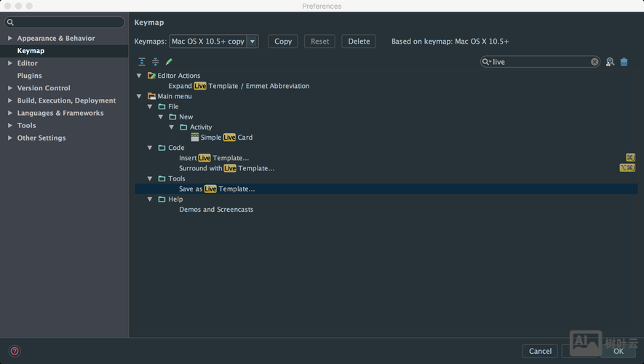
Task: Collapse the Main menu node
Action: coord(139,96)
